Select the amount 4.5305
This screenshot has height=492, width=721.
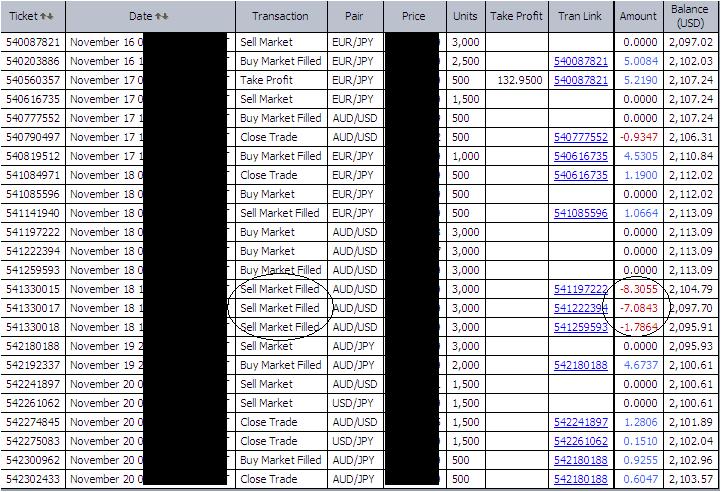pos(641,156)
